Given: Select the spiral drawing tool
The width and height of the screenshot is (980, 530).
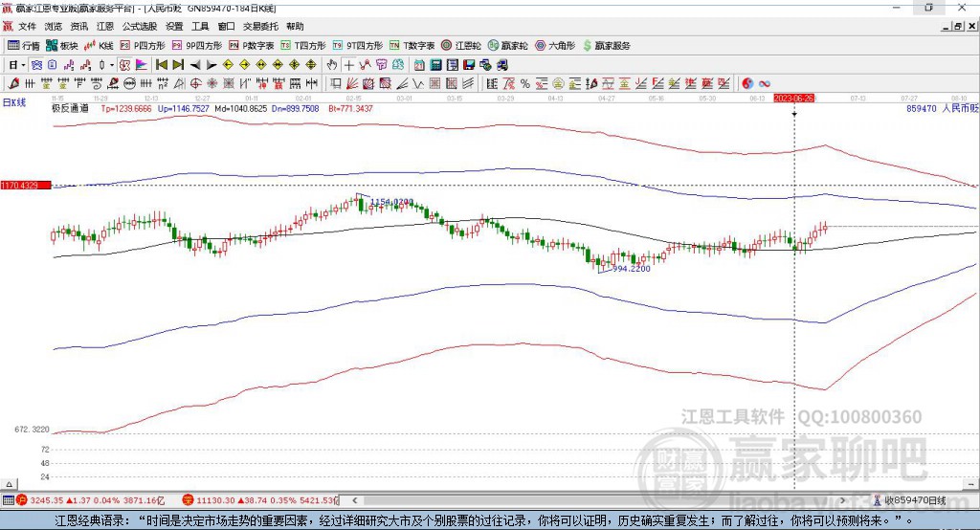Looking at the screenshot, I should coord(97,84).
